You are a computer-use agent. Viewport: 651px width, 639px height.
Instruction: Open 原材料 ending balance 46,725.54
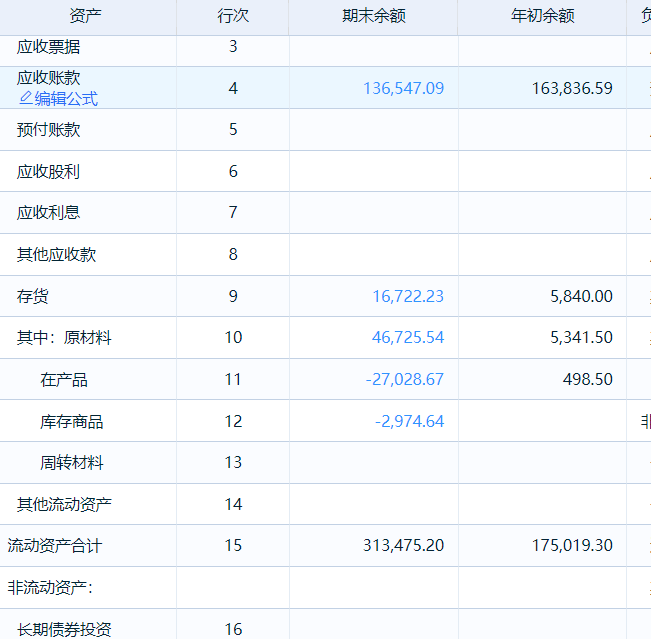(x=407, y=338)
